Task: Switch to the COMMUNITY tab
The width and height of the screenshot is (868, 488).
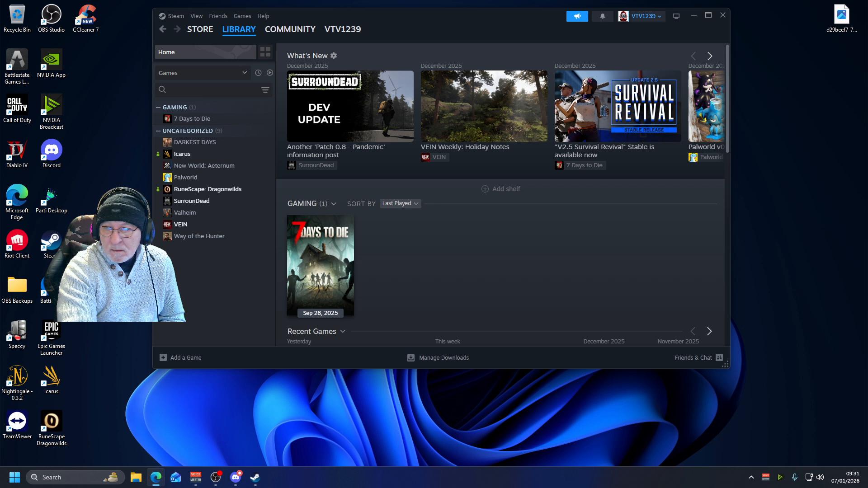Action: pos(290,29)
